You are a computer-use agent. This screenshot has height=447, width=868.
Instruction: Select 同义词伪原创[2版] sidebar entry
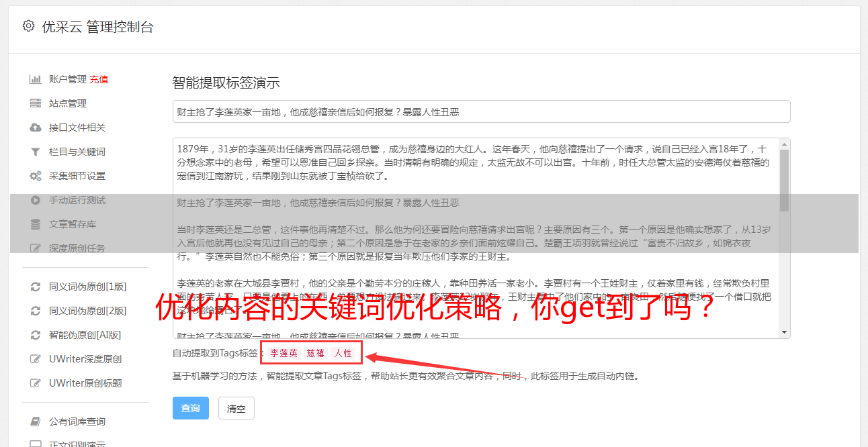87,311
